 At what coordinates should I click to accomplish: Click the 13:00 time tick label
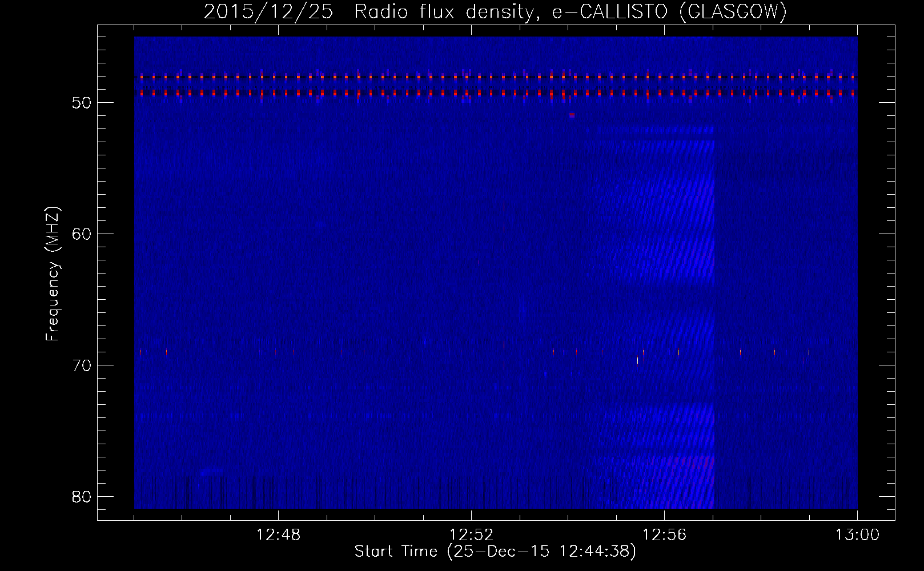pyautogui.click(x=857, y=535)
